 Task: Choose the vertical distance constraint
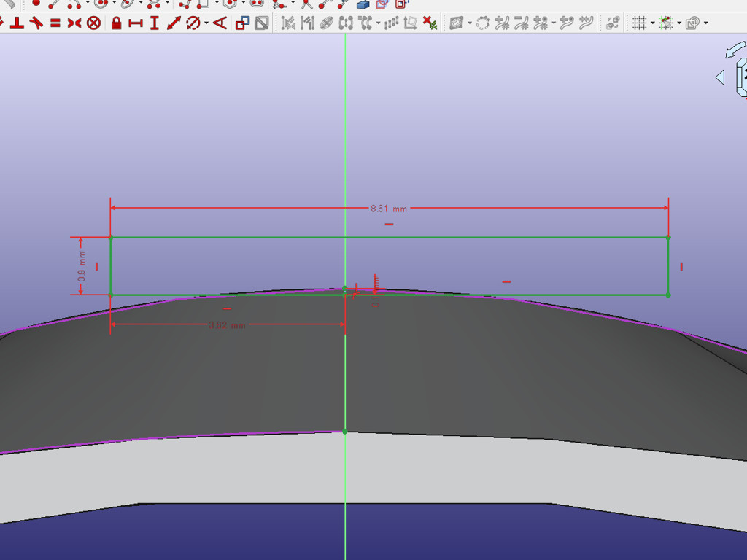coord(154,23)
